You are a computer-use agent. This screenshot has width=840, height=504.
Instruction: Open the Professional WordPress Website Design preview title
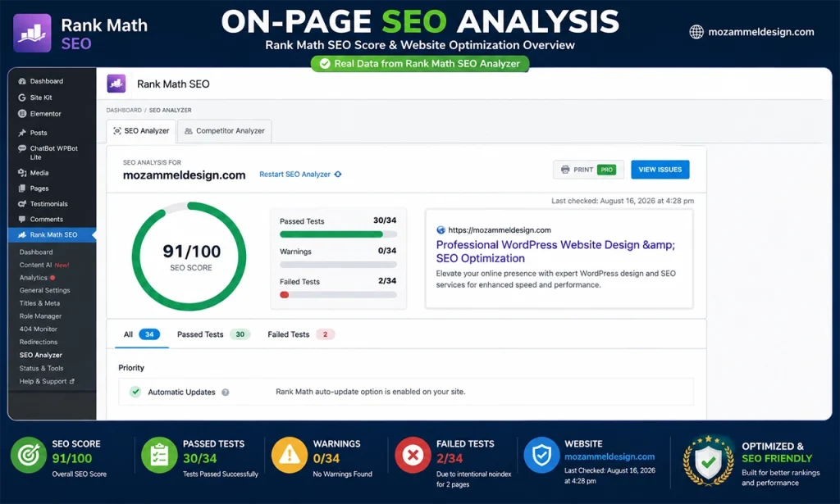click(555, 252)
